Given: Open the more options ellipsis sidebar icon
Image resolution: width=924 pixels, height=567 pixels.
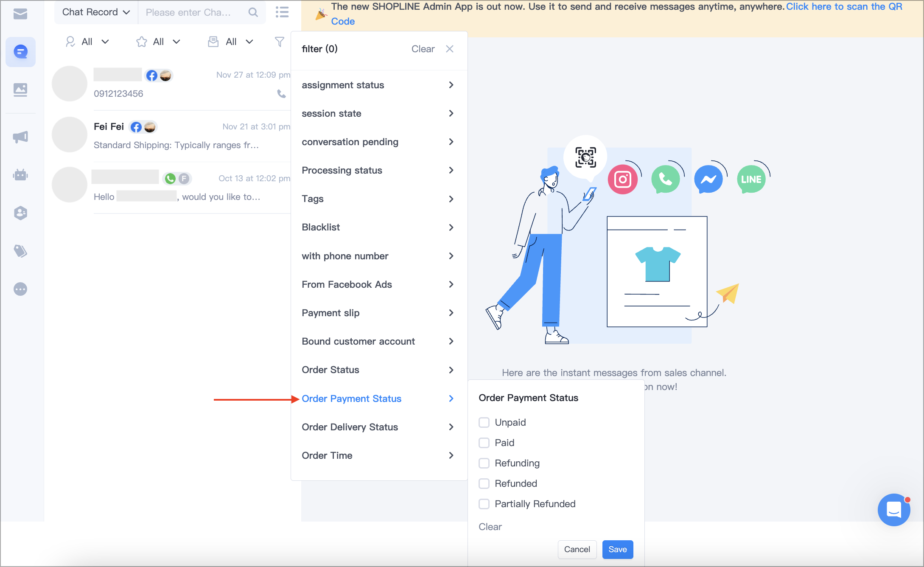Looking at the screenshot, I should (20, 289).
